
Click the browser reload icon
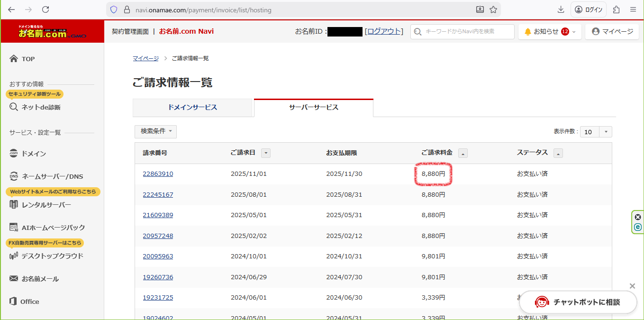click(45, 9)
